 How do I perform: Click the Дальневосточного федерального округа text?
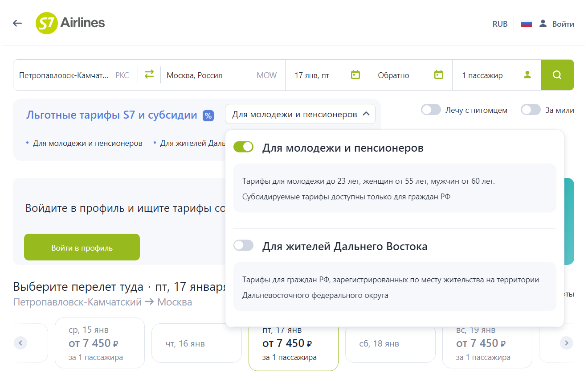315,295
